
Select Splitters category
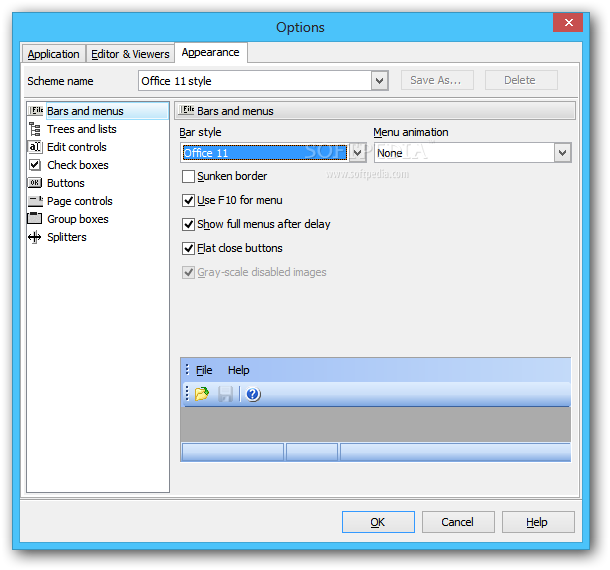(x=67, y=237)
